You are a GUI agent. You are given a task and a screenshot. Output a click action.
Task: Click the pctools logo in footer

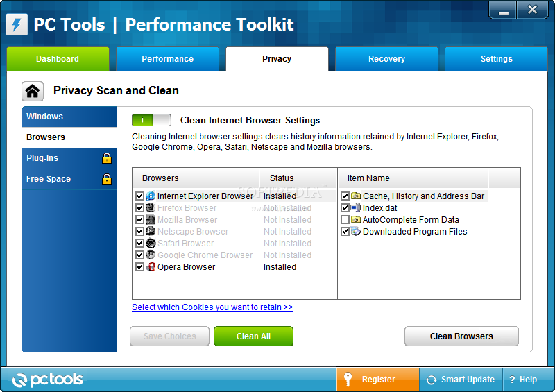(47, 380)
